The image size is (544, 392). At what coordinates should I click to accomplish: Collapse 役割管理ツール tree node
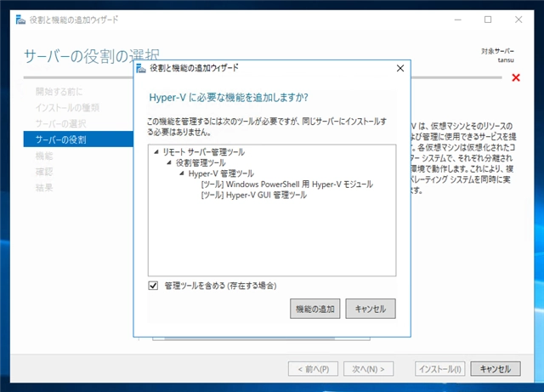[169, 162]
